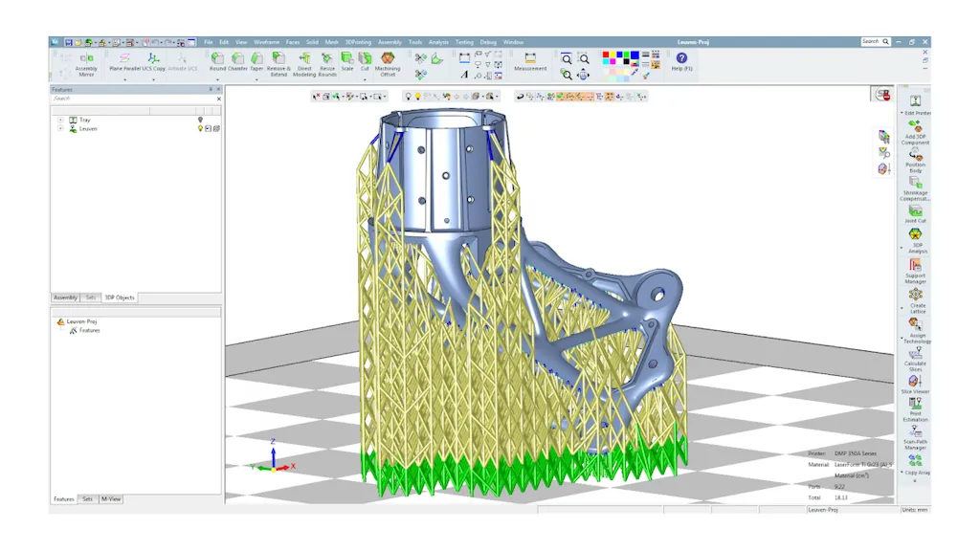The height and width of the screenshot is (551, 980).
Task: Expand the Tray tree node
Action: click(60, 120)
